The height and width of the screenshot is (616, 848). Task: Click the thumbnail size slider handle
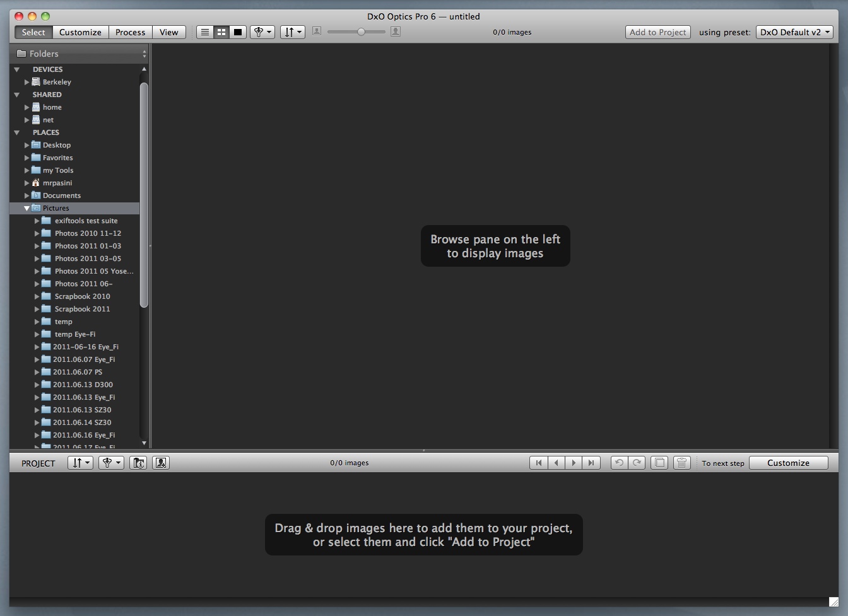(361, 32)
